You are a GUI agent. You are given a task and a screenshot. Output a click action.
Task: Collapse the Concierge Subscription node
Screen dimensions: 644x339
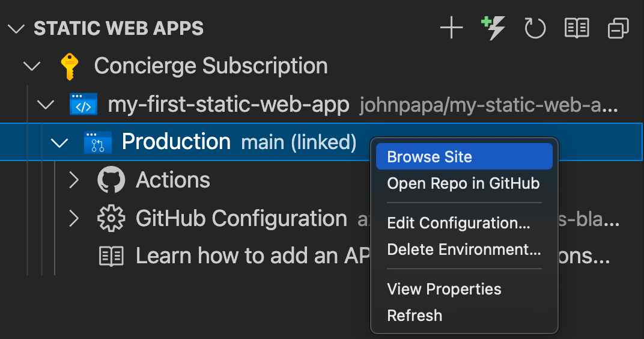32,66
